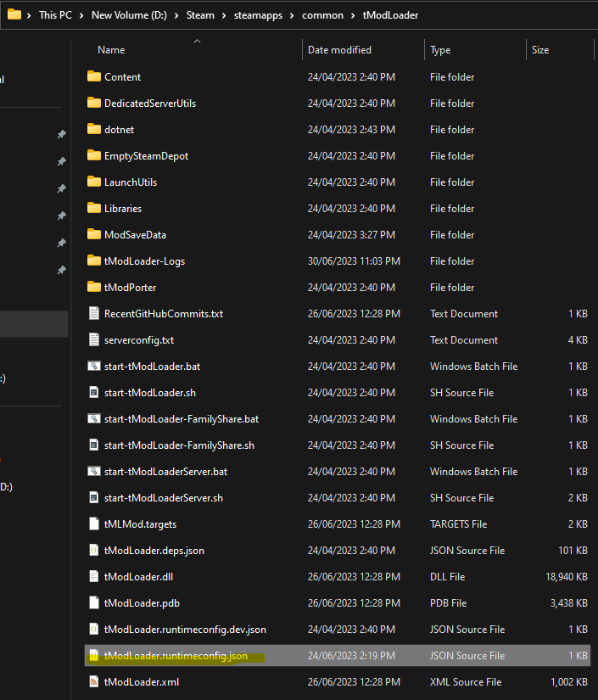Click the tModLoader.xml file icon
The height and width of the screenshot is (700, 598).
93,681
